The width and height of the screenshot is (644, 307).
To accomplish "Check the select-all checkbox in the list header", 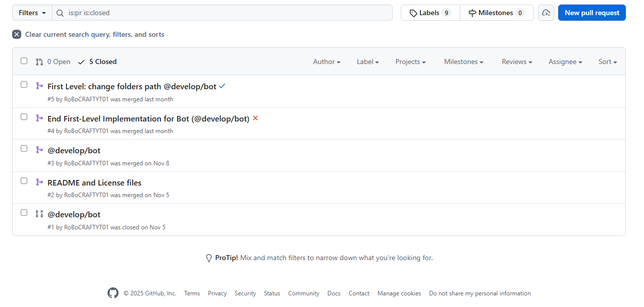I will pyautogui.click(x=24, y=60).
